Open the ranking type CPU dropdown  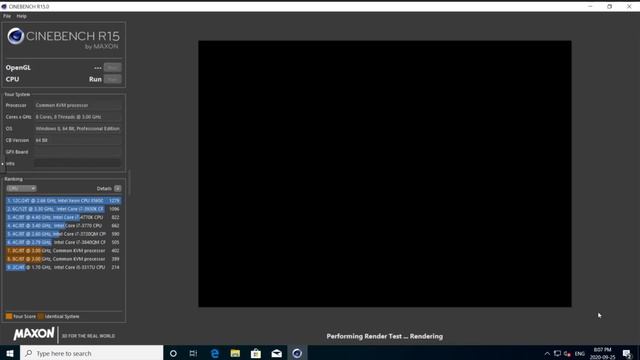[21, 189]
